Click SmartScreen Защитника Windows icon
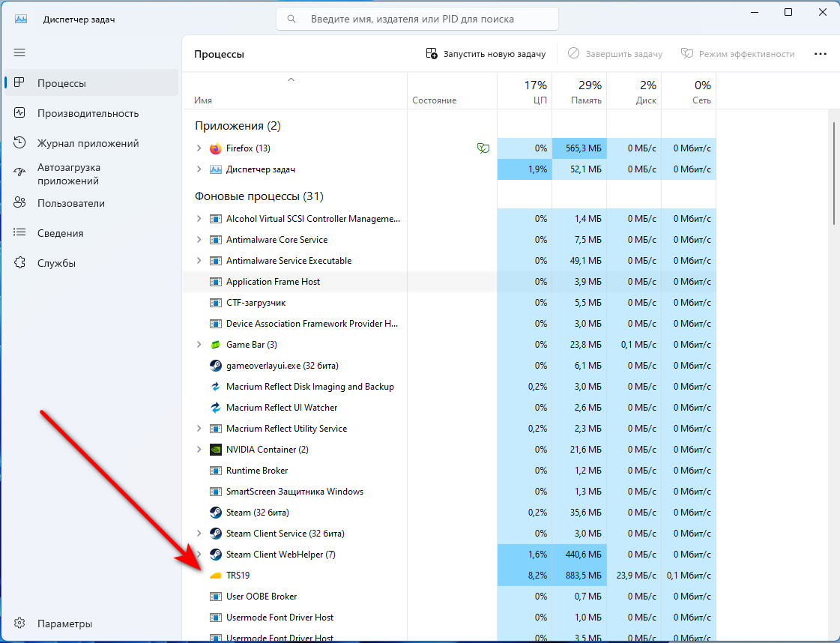The height and width of the screenshot is (643, 840). point(215,492)
